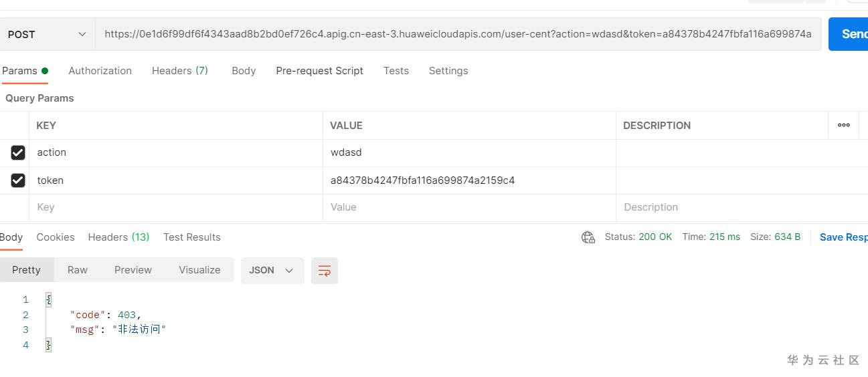Image resolution: width=868 pixels, height=377 pixels.
Task: Open the Pre-request Script tab
Action: 319,71
